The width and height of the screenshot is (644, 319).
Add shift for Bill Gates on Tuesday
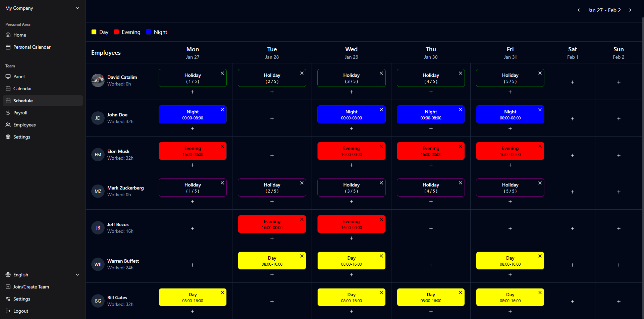click(x=272, y=302)
